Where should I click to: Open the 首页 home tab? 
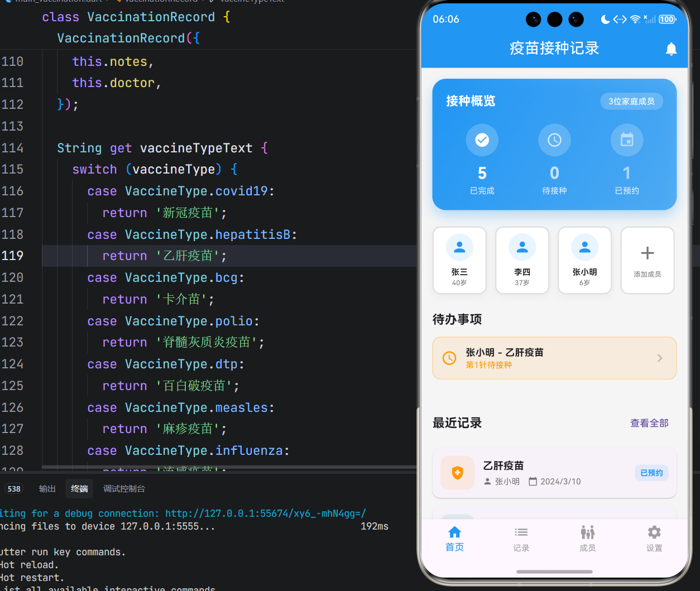(455, 539)
